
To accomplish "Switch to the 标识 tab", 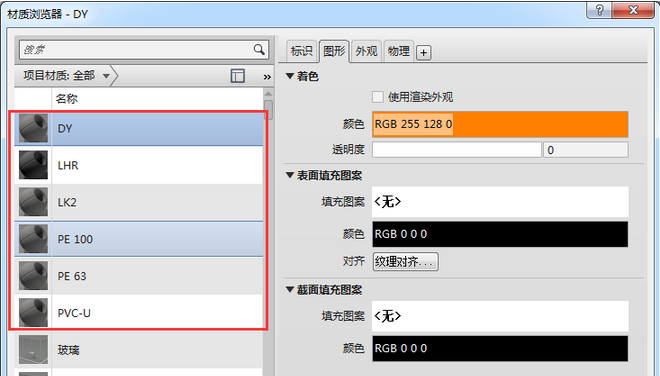I will click(x=301, y=51).
